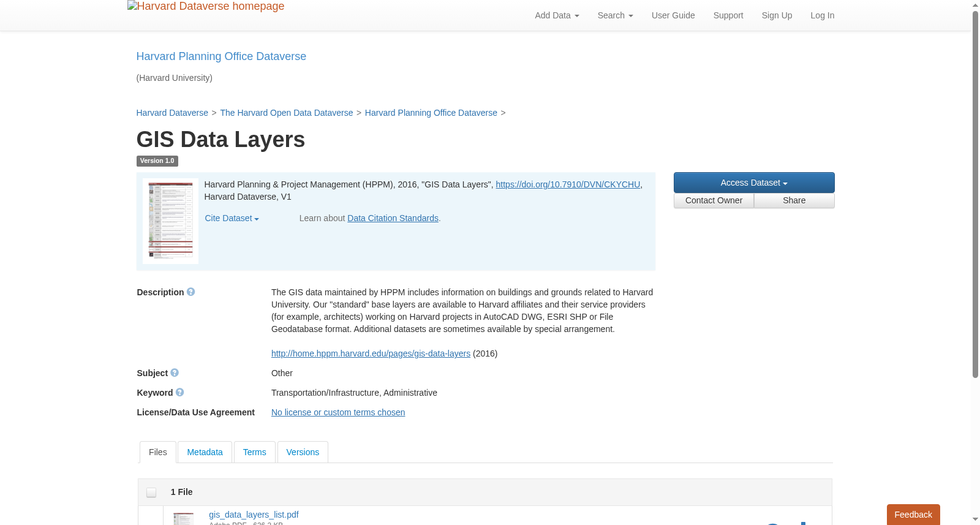The width and height of the screenshot is (980, 525).
Task: Click the scrollbar up arrow
Action: (x=975, y=5)
